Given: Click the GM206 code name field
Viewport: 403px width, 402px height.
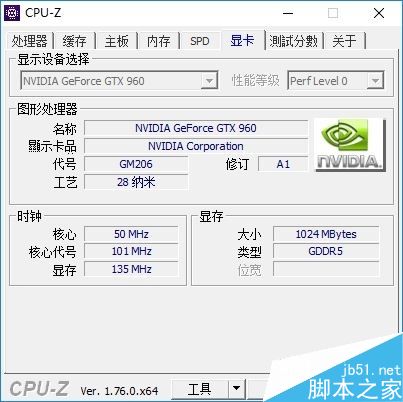Looking at the screenshot, I should [136, 164].
